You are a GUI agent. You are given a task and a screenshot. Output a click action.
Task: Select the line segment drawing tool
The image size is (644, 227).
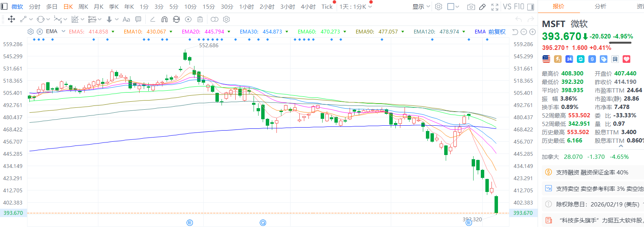(x=23, y=19)
